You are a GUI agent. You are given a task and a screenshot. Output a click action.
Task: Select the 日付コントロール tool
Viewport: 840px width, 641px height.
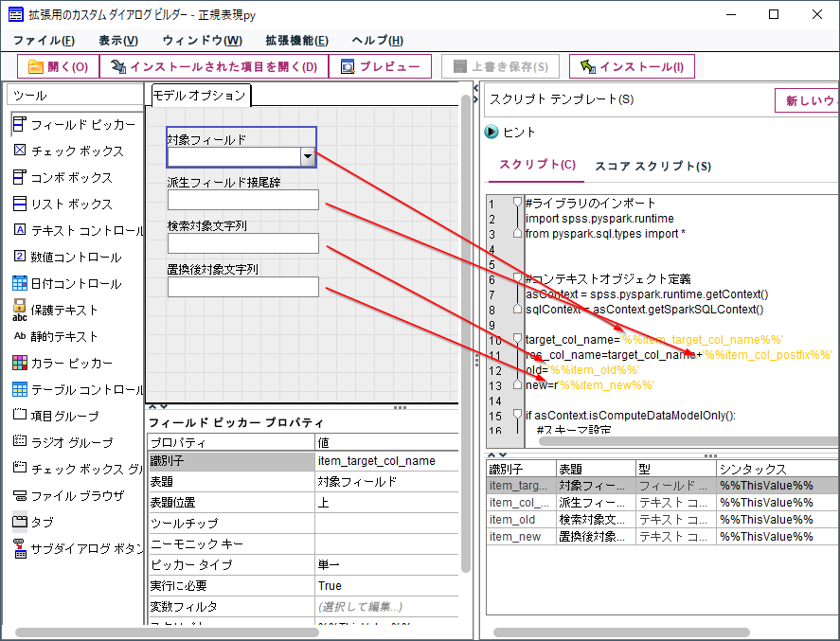click(67, 283)
